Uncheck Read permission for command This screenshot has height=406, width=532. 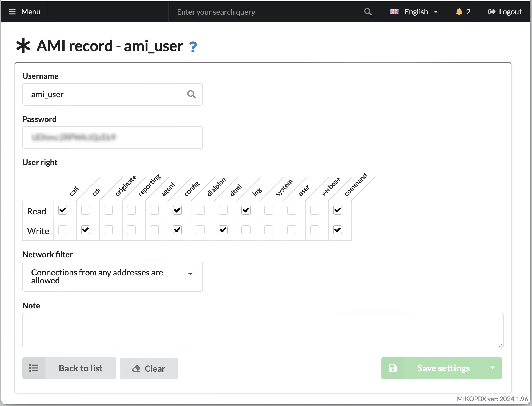click(x=338, y=210)
